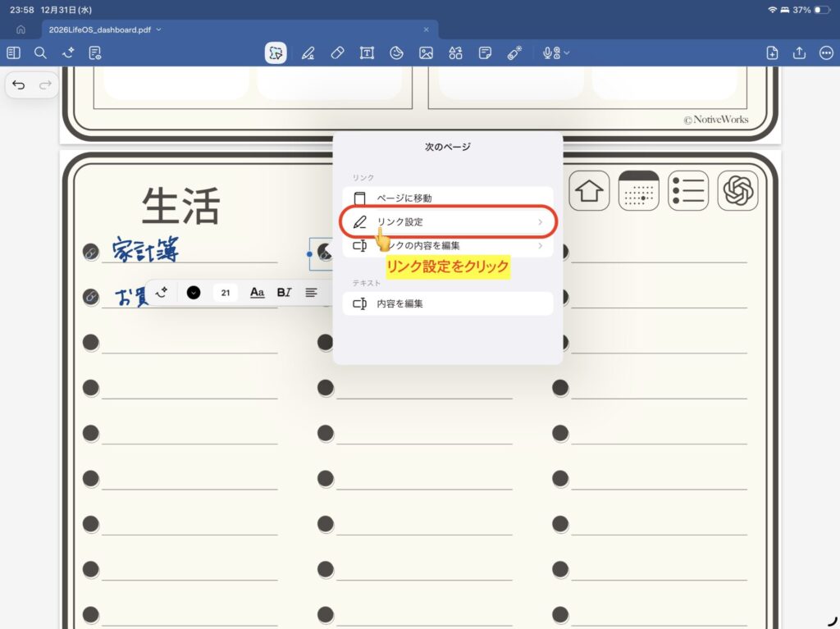Screen dimensions: 840x629
Task: Toggle bold italic text style button
Action: click(284, 292)
